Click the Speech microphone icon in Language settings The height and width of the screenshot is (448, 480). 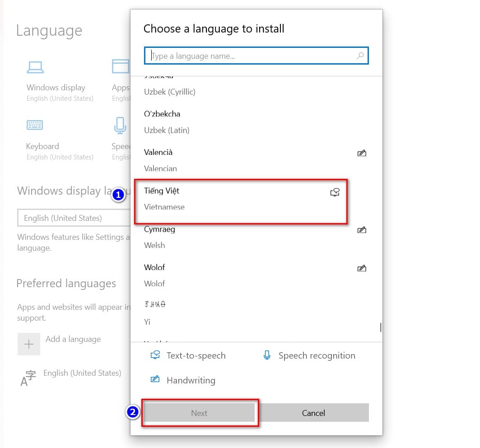pyautogui.click(x=120, y=126)
